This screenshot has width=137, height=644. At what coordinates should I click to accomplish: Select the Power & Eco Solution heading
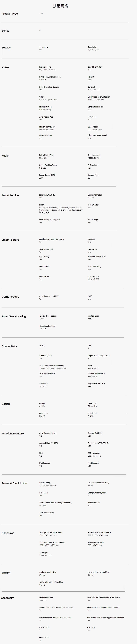pyautogui.click(x=14, y=483)
